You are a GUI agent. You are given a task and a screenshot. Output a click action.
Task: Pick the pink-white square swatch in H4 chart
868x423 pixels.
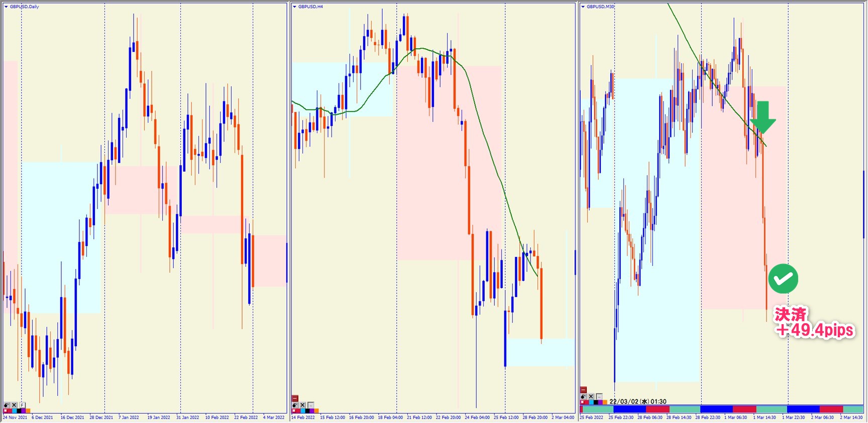(x=294, y=411)
